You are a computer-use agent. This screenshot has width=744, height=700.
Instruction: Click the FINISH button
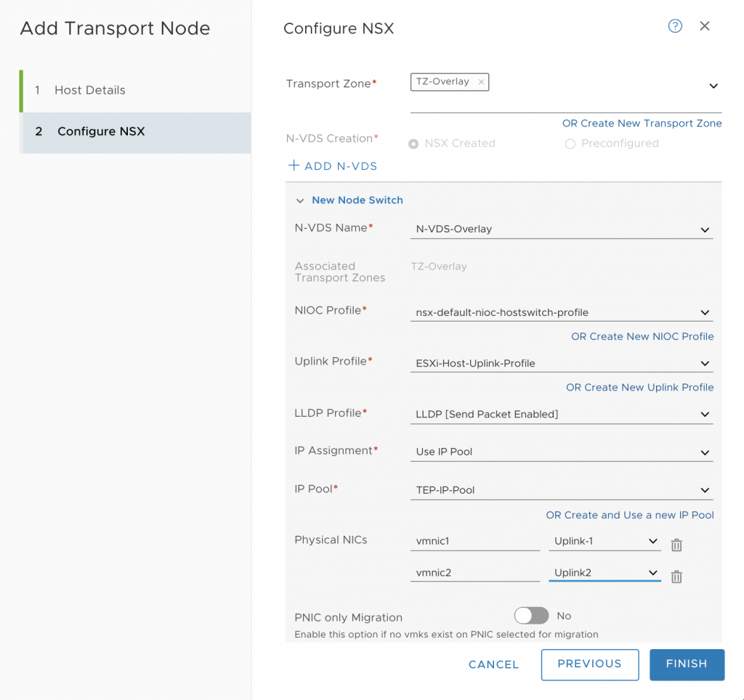687,664
